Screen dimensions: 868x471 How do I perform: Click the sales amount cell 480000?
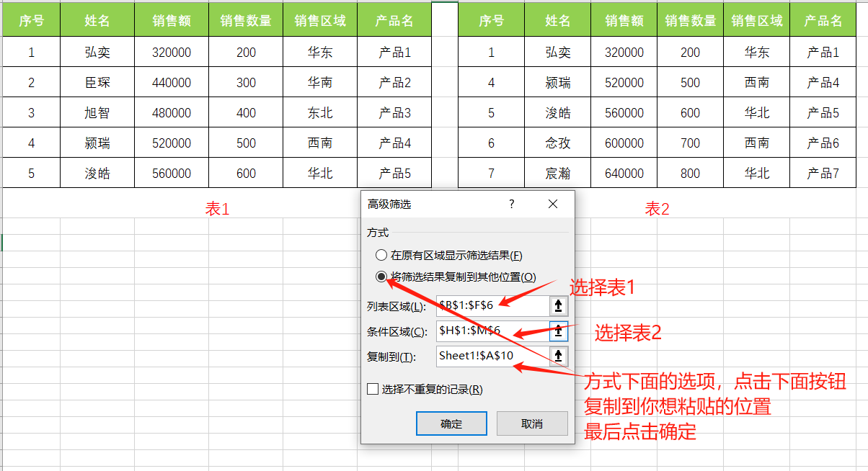(172, 113)
